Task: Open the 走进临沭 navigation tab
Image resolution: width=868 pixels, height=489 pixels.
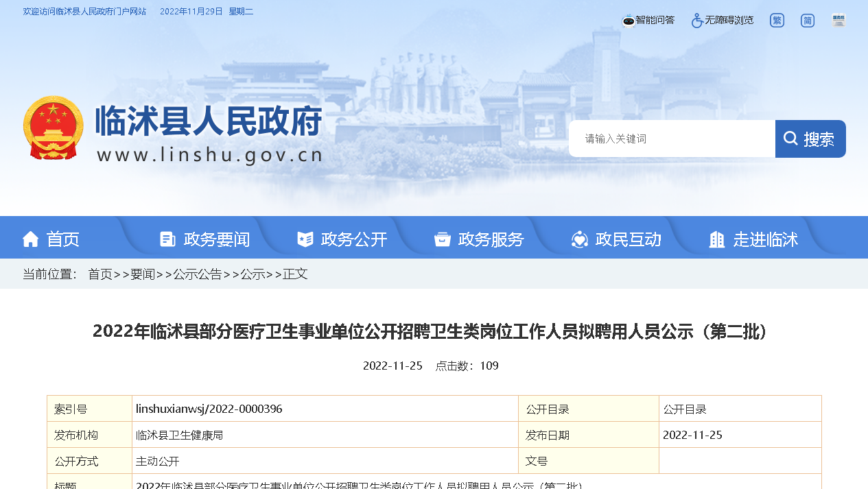Action: (x=766, y=239)
